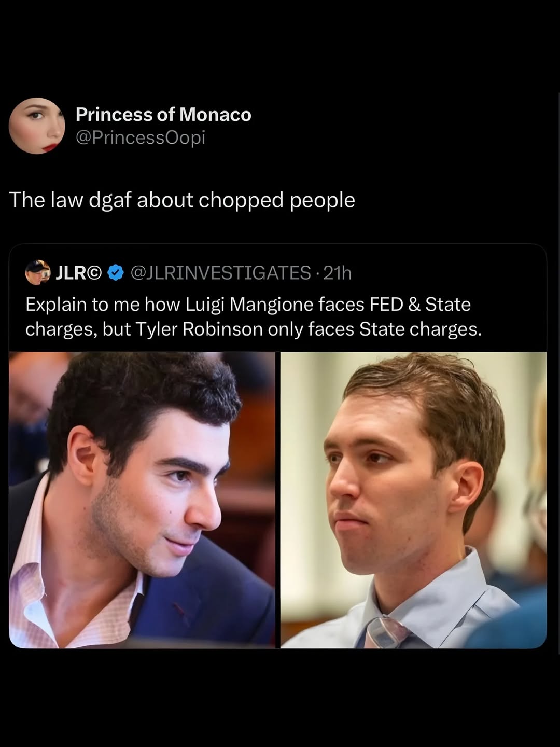The image size is (560, 747).
Task: Click the JLR© account name
Action: [x=78, y=272]
